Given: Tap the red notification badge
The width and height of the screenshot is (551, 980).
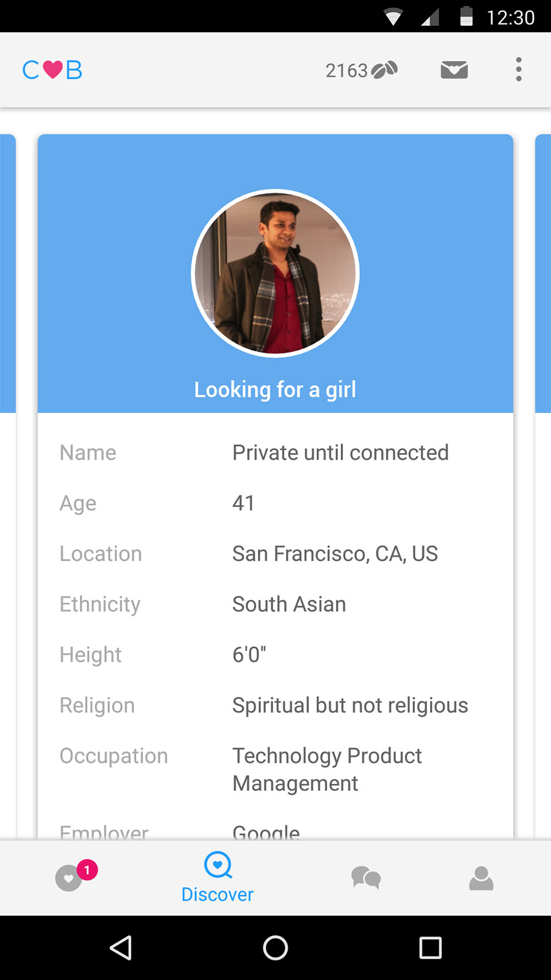Looking at the screenshot, I should point(87,870).
